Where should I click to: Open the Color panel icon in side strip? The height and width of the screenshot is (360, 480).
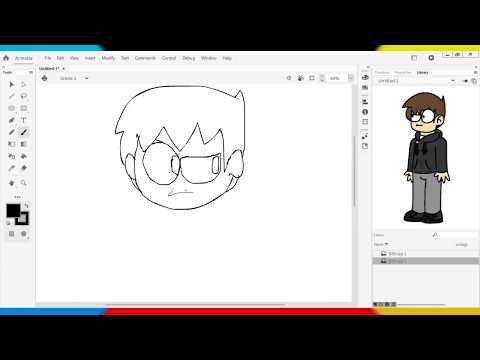365,77
